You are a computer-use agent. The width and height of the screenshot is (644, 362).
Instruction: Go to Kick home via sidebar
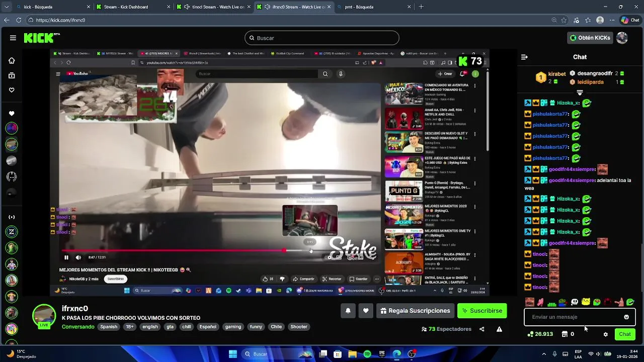[12, 60]
